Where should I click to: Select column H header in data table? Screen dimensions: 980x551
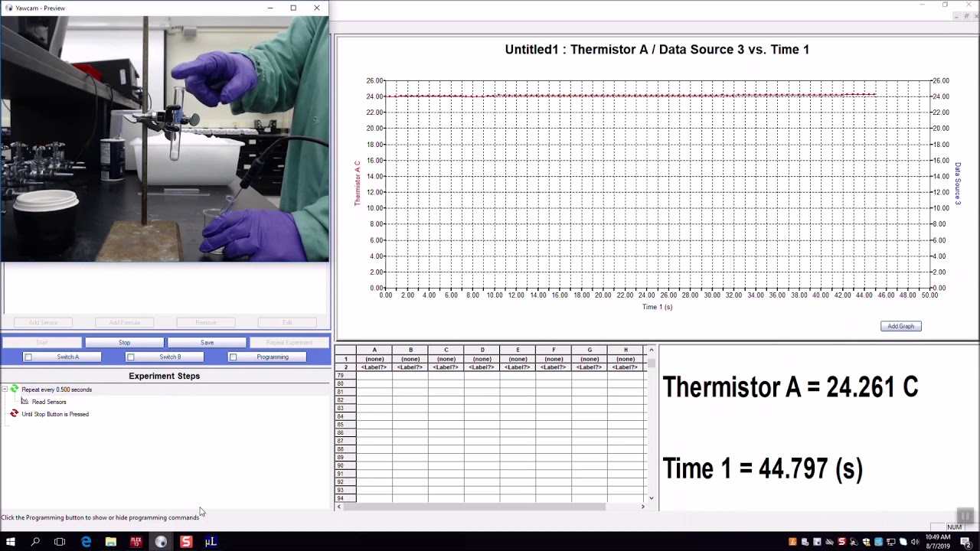tap(626, 350)
